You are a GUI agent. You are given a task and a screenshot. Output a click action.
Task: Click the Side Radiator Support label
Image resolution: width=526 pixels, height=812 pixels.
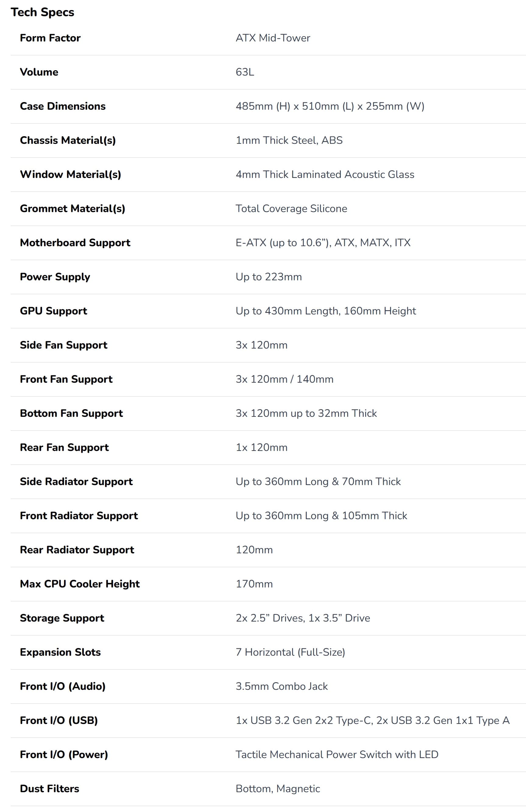[76, 481]
